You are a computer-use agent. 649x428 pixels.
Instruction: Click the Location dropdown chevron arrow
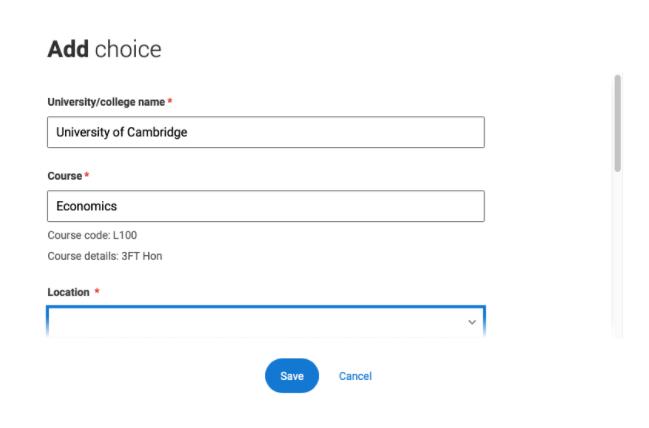[472, 322]
